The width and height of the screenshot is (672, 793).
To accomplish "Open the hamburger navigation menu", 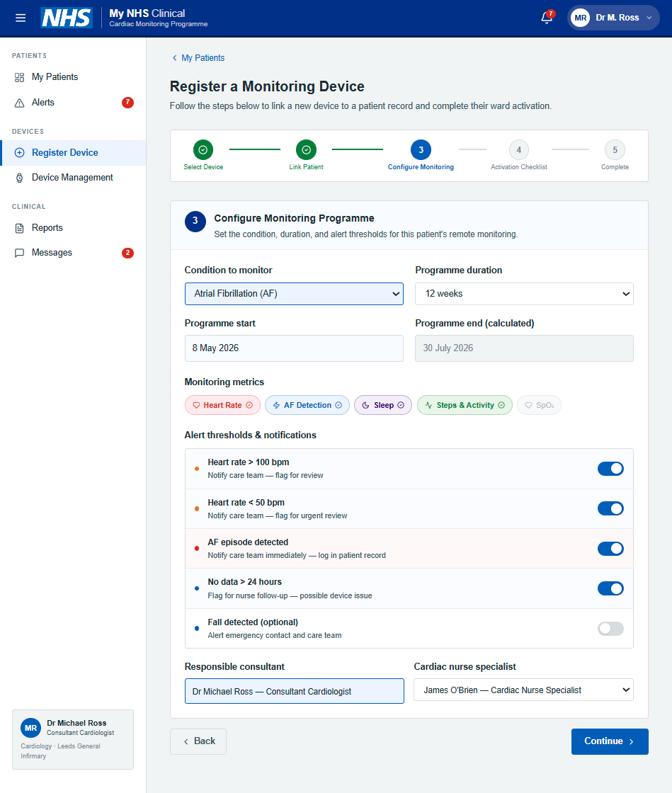I will [21, 18].
